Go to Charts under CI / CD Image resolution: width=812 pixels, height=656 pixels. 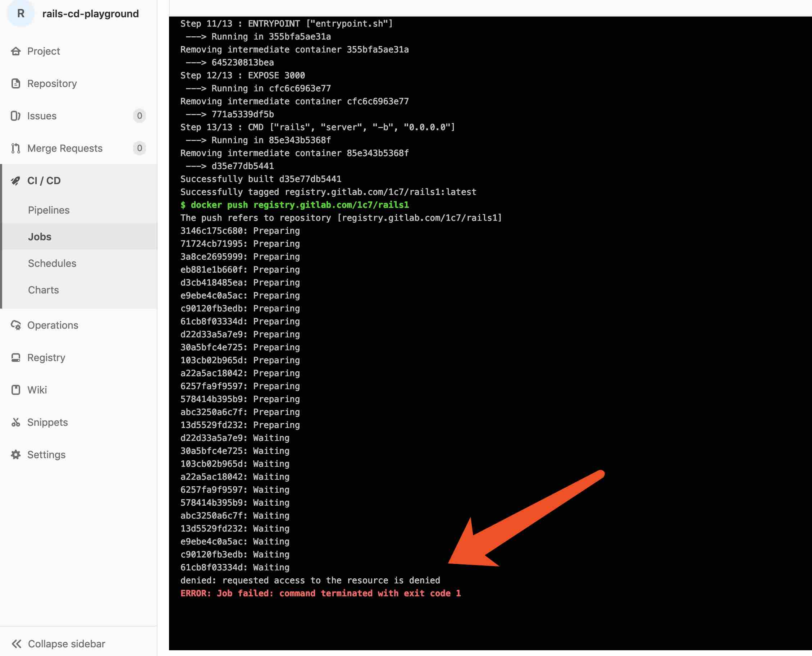tap(44, 290)
